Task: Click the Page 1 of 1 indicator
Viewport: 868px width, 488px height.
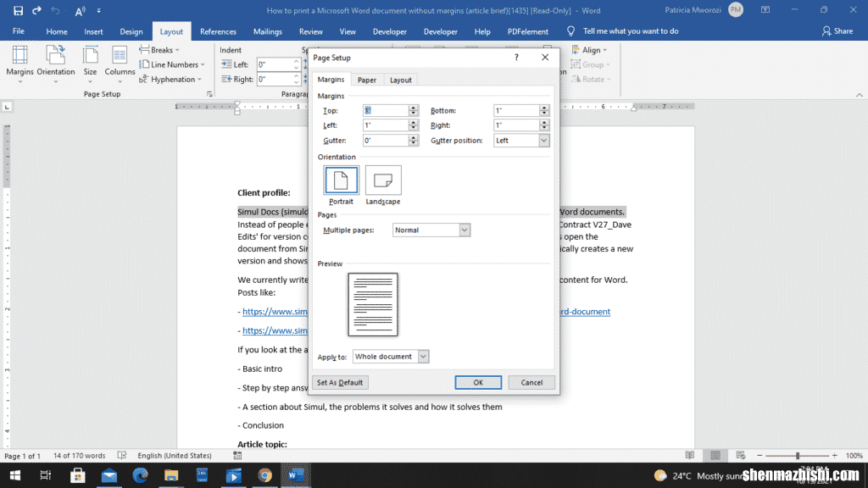Action: coord(22,456)
